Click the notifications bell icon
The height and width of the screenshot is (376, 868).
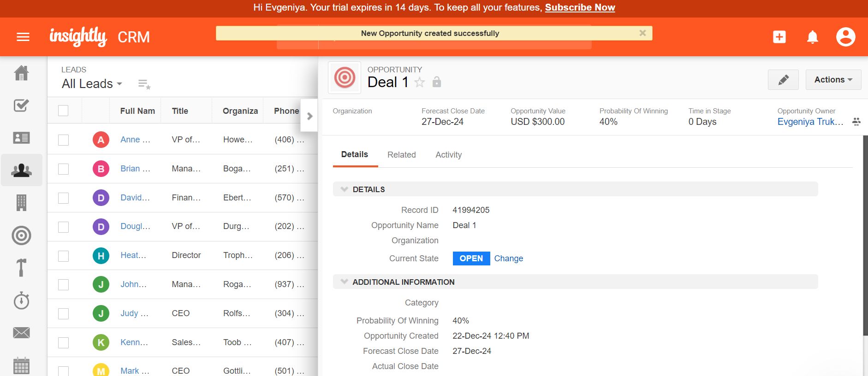[x=812, y=37]
